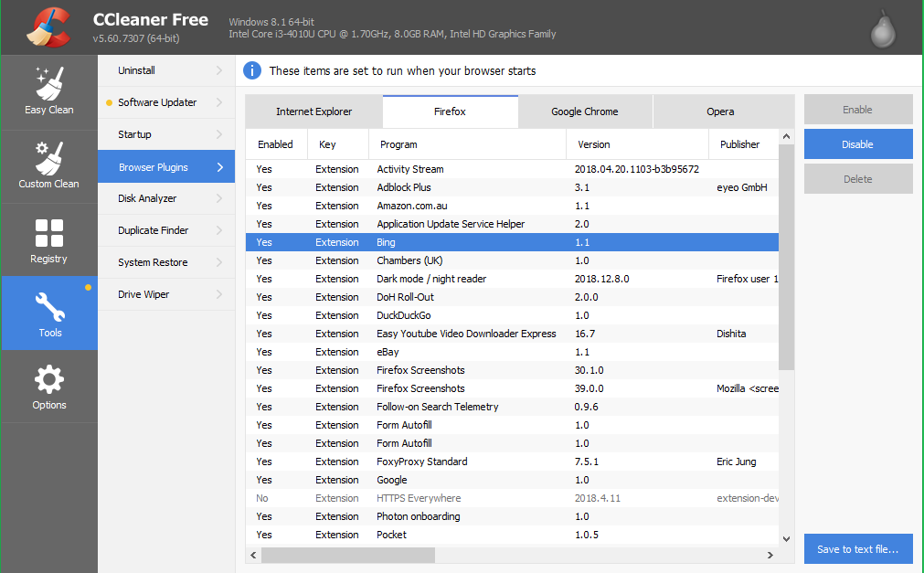
Task: Open the Registry grid icon
Action: (x=49, y=232)
